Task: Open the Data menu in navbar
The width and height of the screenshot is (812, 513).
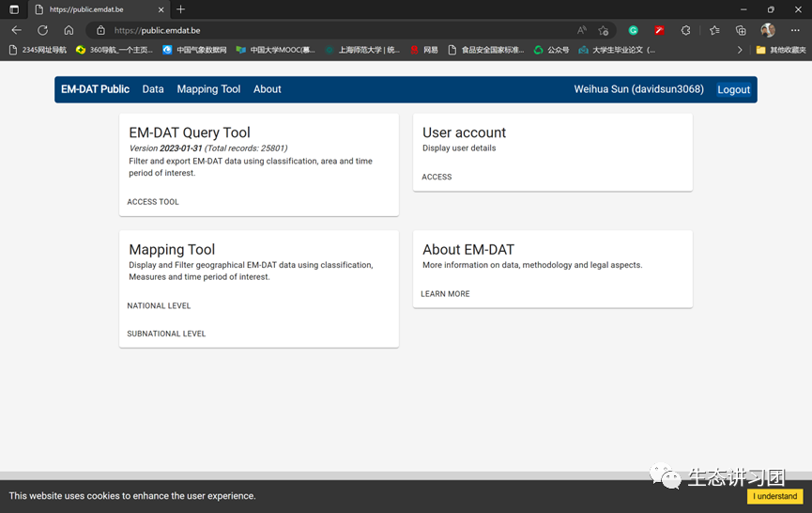Action: click(153, 89)
